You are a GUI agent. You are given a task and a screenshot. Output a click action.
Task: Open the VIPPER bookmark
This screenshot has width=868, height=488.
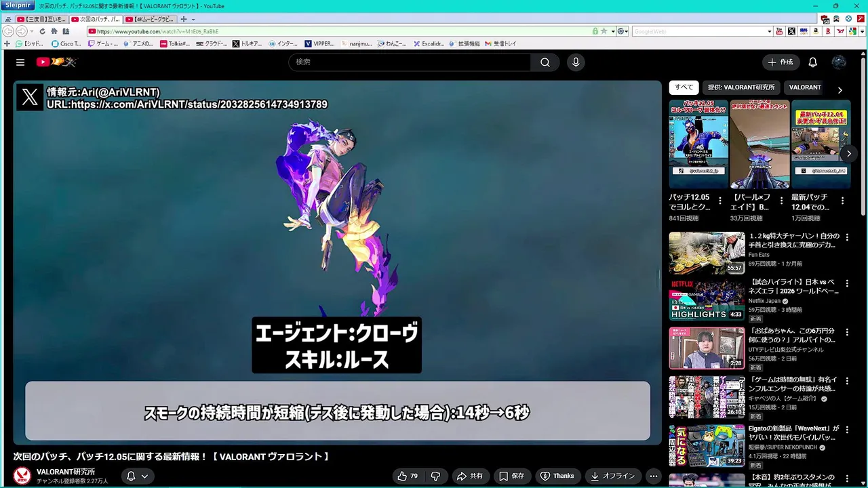tap(319, 43)
